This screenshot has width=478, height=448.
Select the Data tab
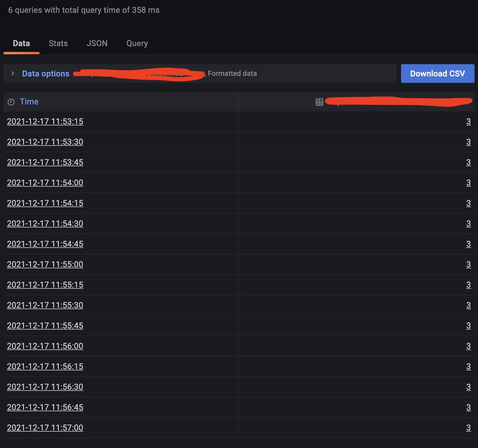[21, 43]
